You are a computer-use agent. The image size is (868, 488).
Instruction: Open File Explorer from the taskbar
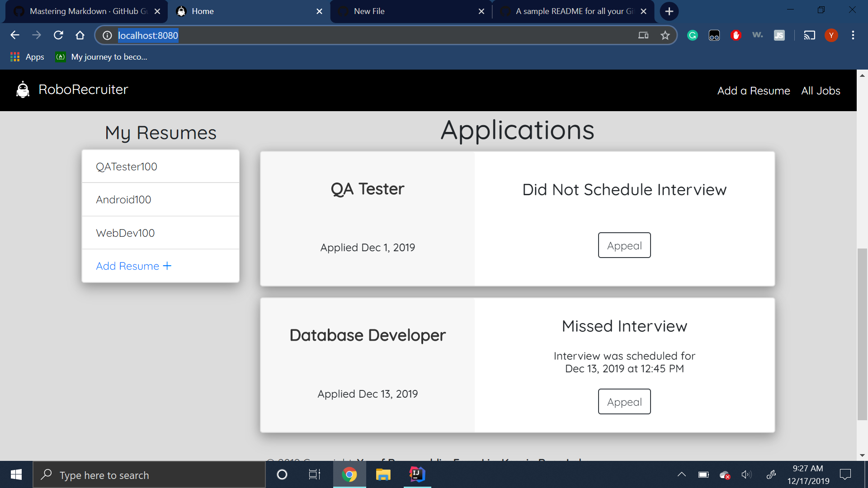pyautogui.click(x=383, y=474)
